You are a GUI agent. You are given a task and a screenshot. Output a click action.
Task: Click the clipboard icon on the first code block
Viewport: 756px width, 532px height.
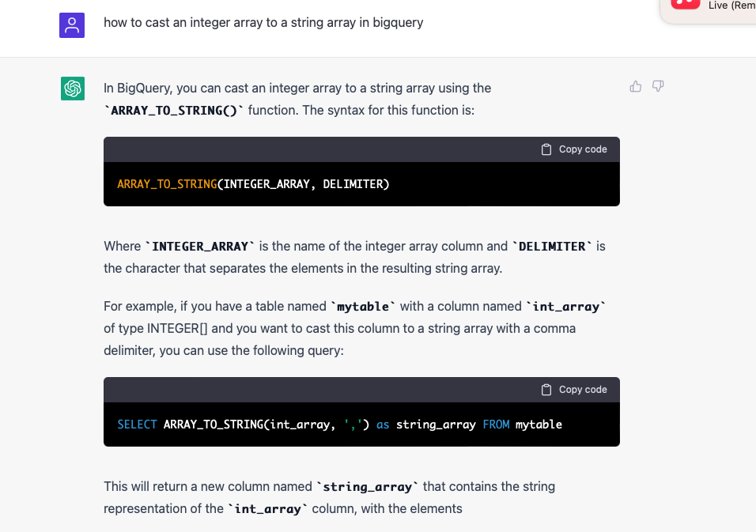(x=546, y=149)
